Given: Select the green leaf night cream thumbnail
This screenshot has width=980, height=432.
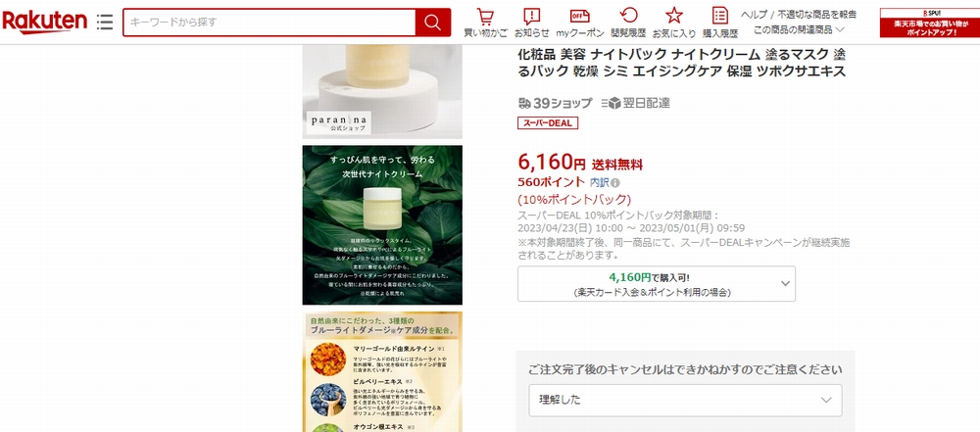Looking at the screenshot, I should pyautogui.click(x=382, y=225).
